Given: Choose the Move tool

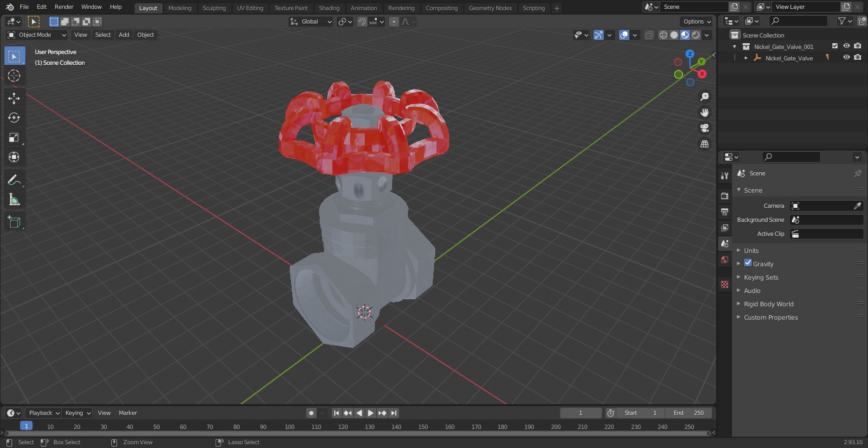Looking at the screenshot, I should pyautogui.click(x=14, y=98).
